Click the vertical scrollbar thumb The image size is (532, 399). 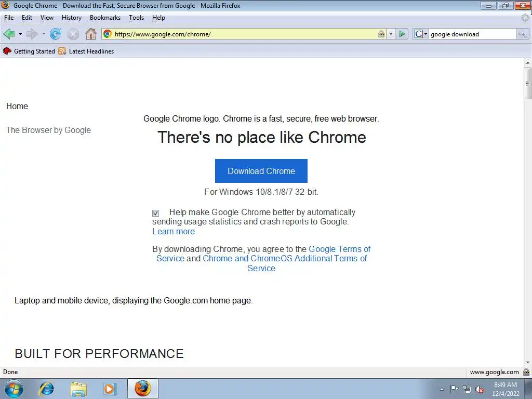(527, 83)
